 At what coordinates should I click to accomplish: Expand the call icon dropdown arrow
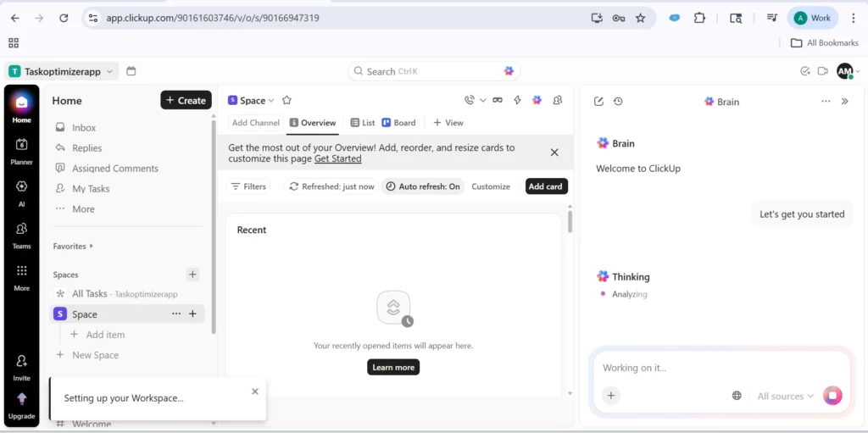pos(482,100)
